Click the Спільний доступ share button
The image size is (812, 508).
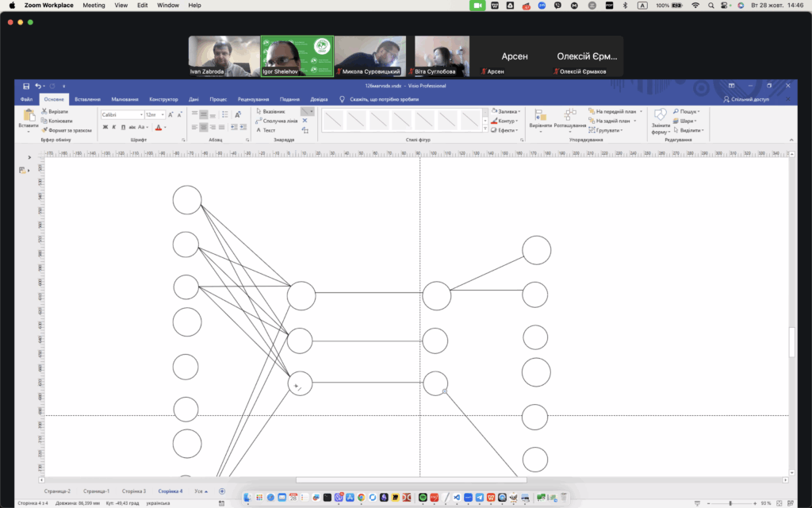[x=745, y=99]
